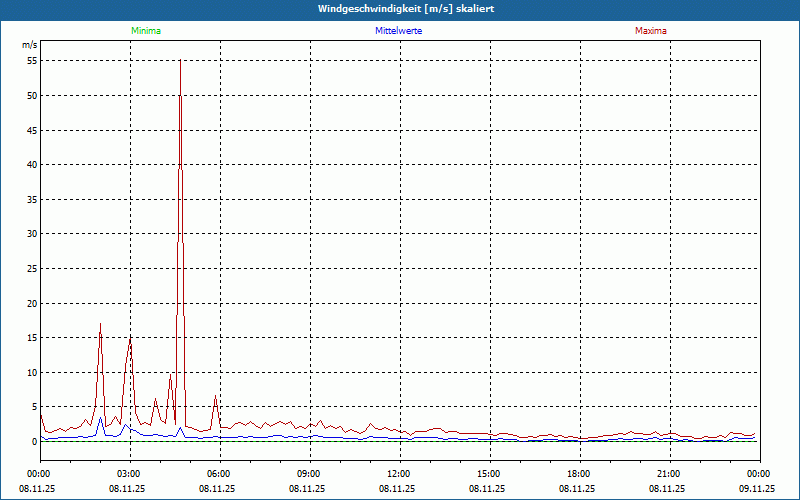Click the y-axis value 0
The image size is (800, 500).
(x=35, y=442)
